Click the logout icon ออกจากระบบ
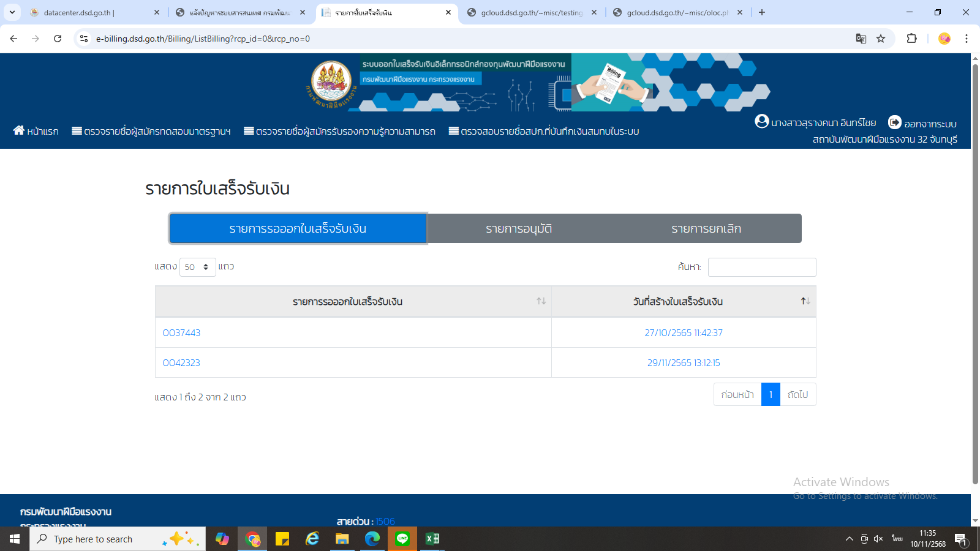 coord(895,122)
